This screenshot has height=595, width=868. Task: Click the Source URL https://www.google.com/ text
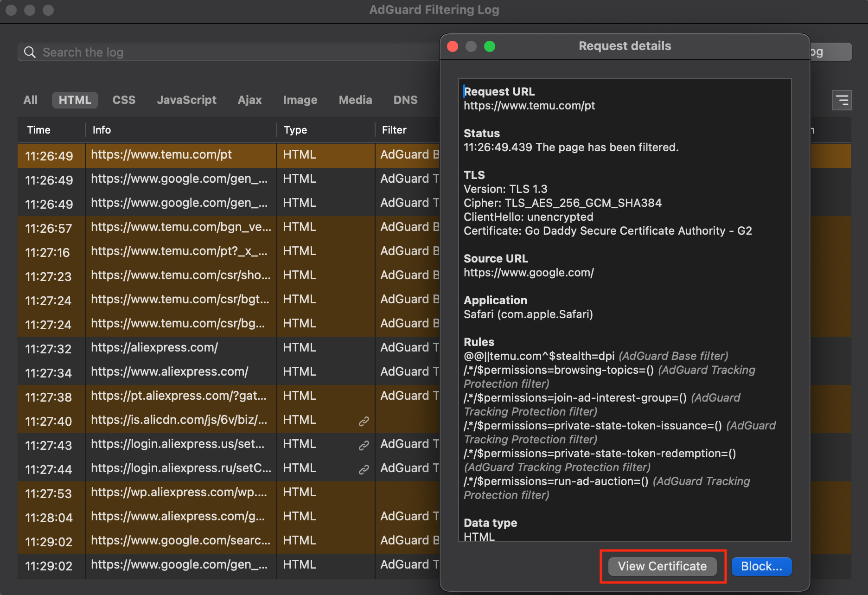pyautogui.click(x=529, y=273)
